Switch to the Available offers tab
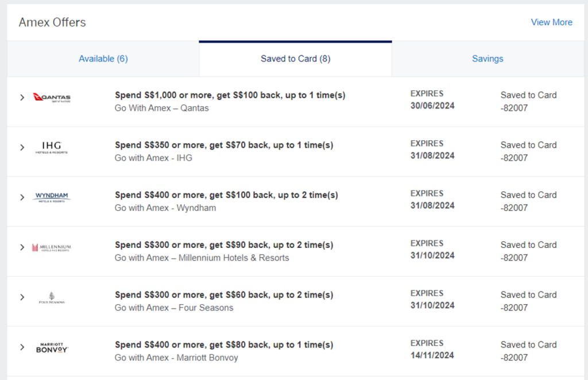588x380 pixels. [103, 58]
